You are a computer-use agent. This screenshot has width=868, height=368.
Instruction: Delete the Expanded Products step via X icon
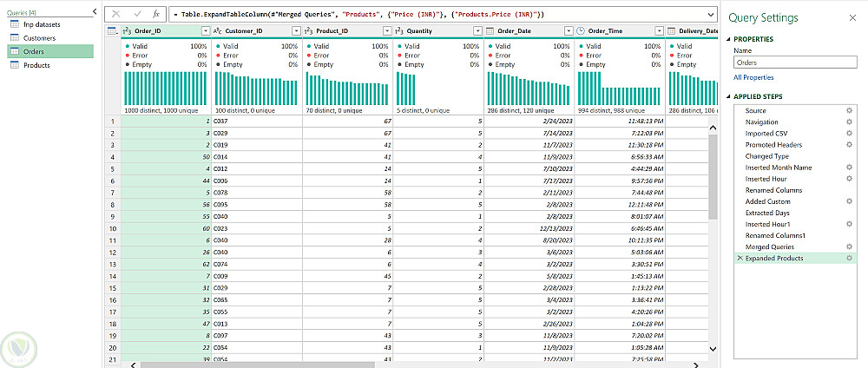tap(740, 259)
